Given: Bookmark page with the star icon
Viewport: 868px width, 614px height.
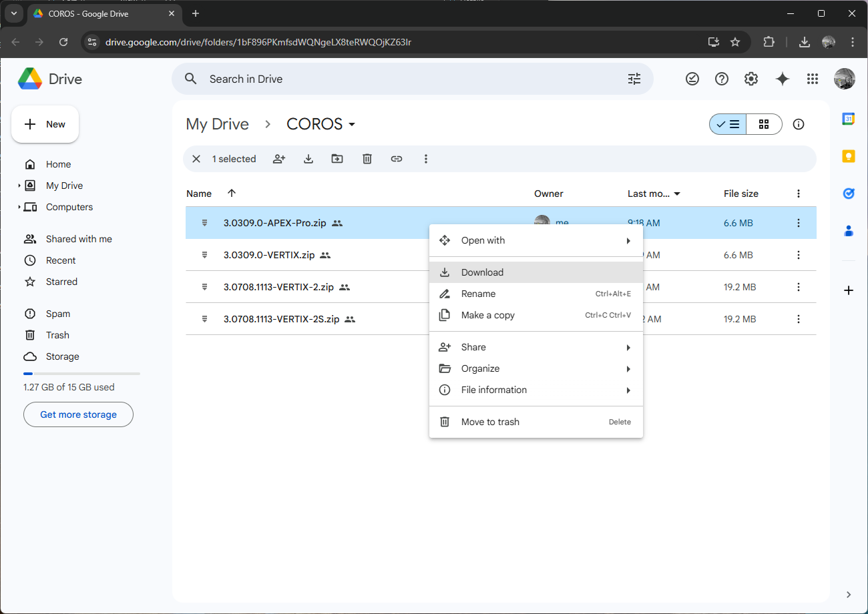Looking at the screenshot, I should pos(735,42).
